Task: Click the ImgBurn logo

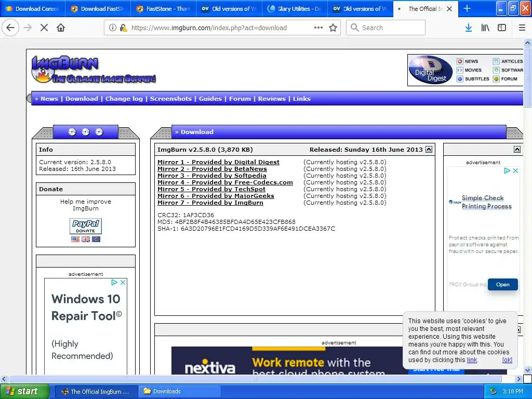Action: [94, 70]
